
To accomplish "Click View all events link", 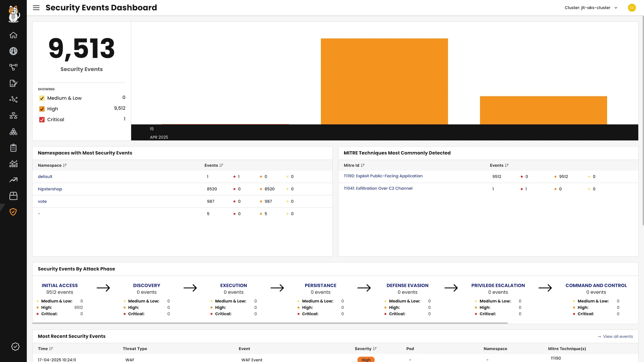I will click(x=618, y=337).
